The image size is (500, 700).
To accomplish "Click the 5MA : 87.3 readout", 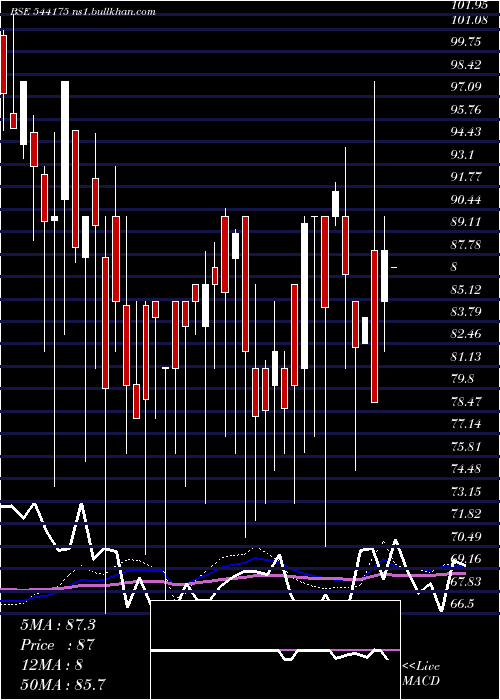I will point(58,625).
